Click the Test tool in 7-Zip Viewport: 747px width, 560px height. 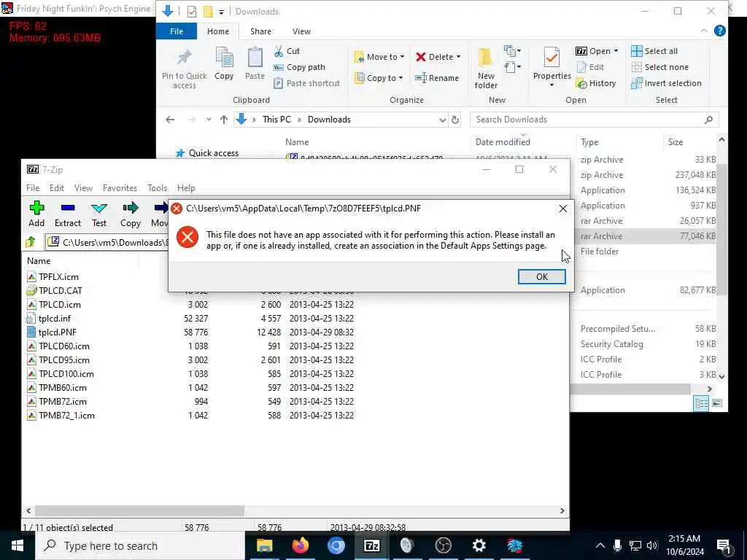click(x=99, y=214)
